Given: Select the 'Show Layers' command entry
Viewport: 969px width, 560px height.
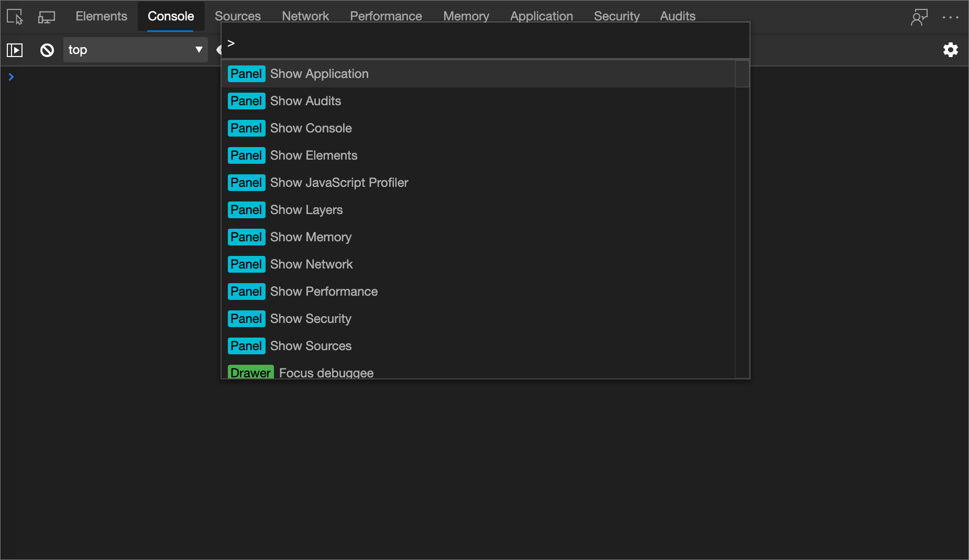Looking at the screenshot, I should tap(306, 209).
